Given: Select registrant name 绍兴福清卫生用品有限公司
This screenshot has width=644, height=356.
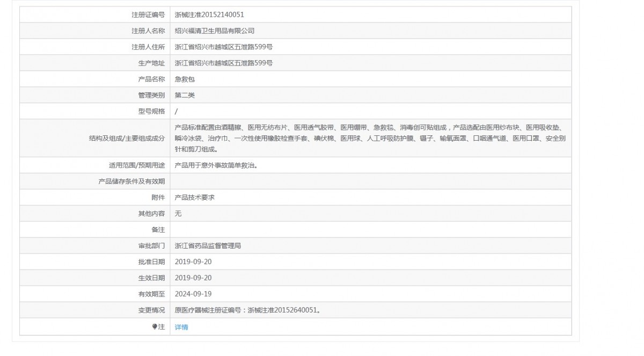Looking at the screenshot, I should pos(215,31).
